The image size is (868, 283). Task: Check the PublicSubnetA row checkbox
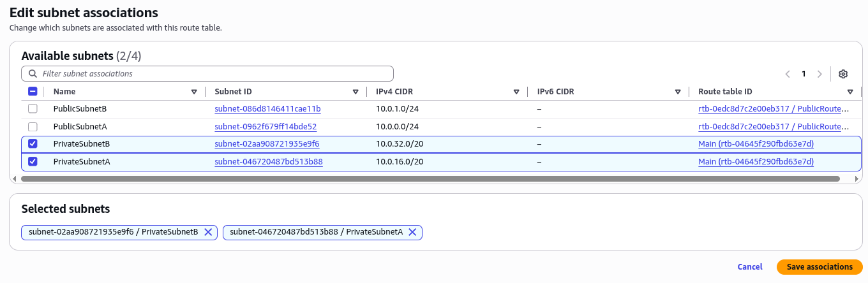(x=33, y=126)
